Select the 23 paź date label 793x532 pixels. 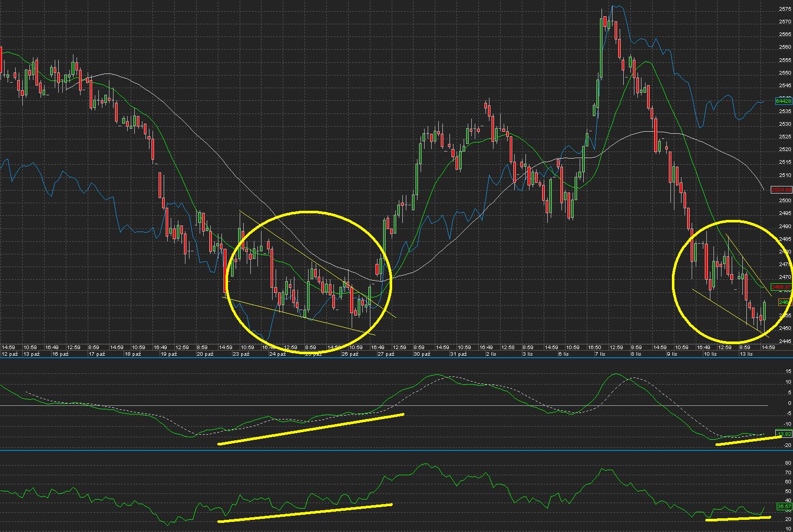241,354
